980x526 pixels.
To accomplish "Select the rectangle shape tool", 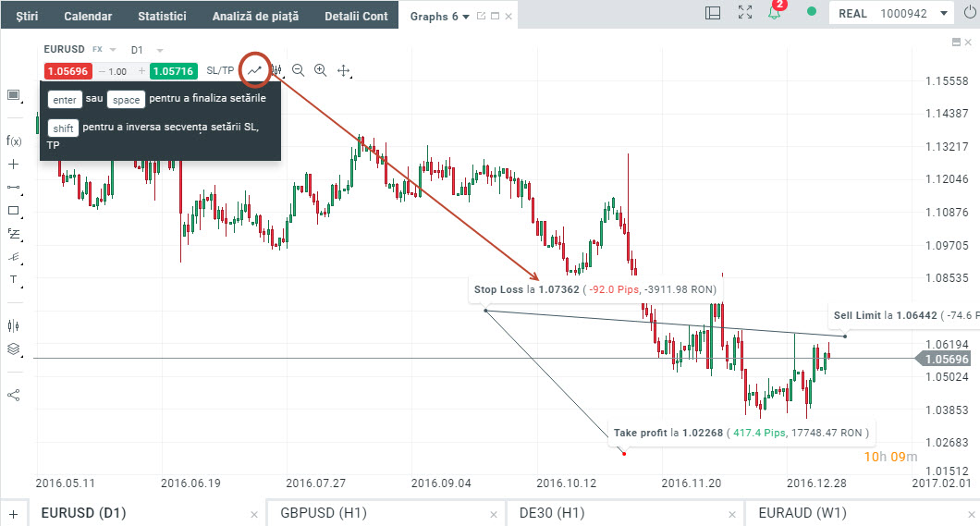I will pos(13,211).
